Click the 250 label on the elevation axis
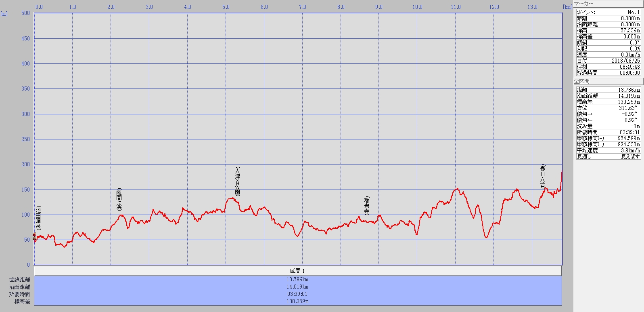The image size is (644, 312). point(25,139)
